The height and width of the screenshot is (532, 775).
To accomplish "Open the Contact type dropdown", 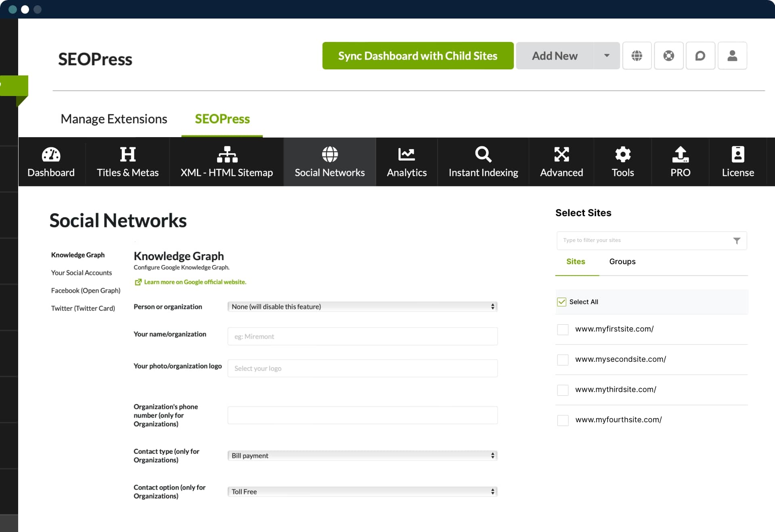I will [362, 455].
